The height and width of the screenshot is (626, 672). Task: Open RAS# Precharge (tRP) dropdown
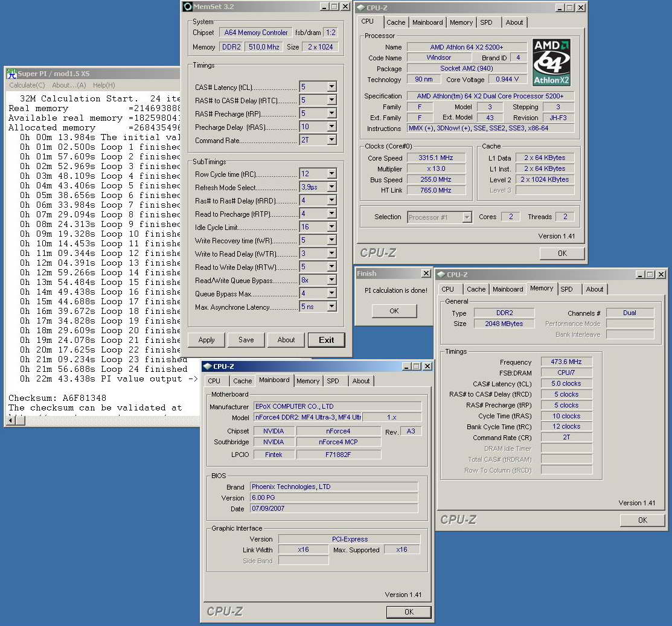coord(331,113)
